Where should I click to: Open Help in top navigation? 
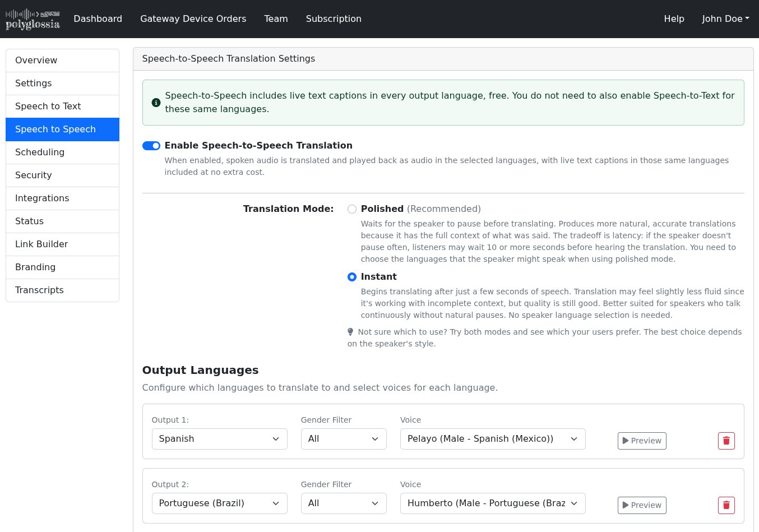pos(674,18)
